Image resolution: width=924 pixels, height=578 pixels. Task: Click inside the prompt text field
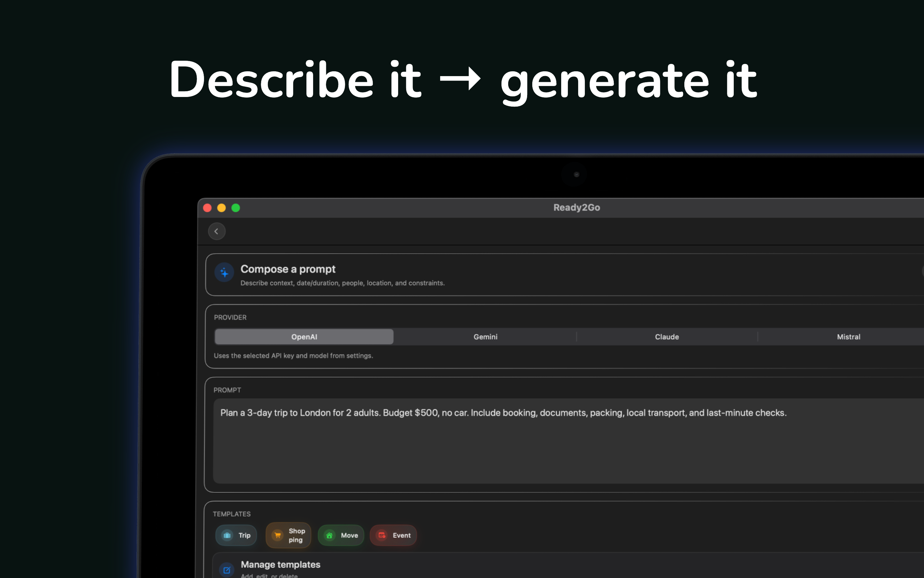[569, 441]
